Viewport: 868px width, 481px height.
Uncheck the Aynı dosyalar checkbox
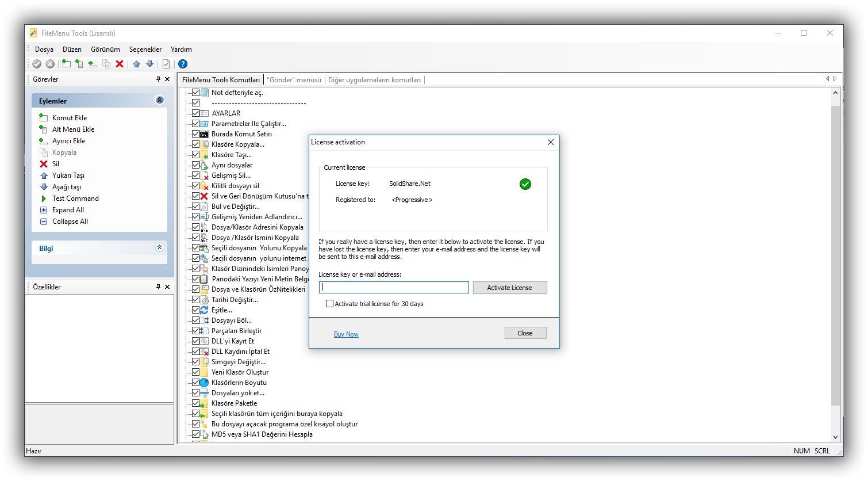(195, 165)
